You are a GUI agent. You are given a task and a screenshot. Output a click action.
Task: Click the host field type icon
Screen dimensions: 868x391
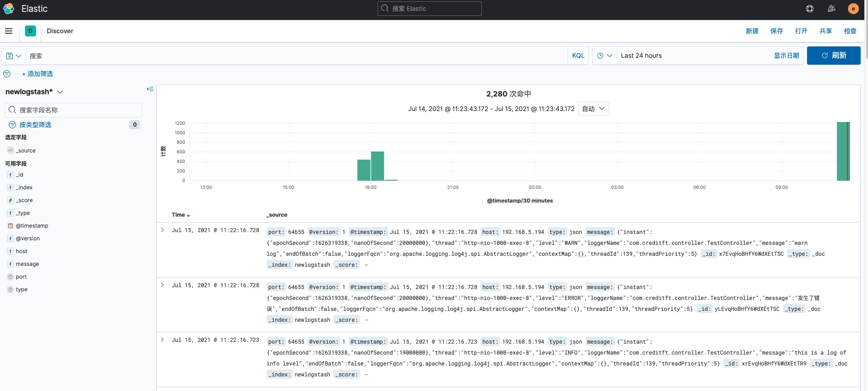[x=10, y=251]
